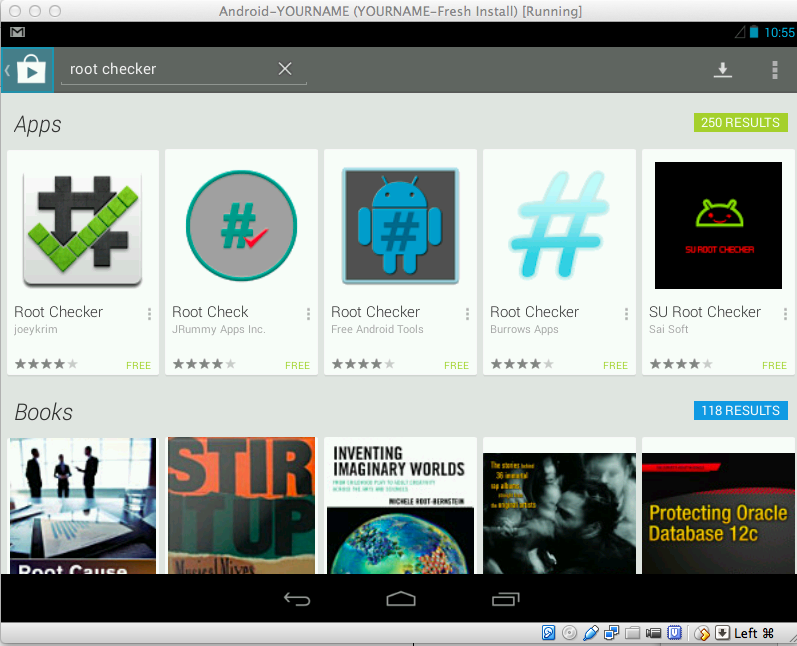The width and height of the screenshot is (797, 646).
Task: Tap FREE on joeykrim Root Checker
Action: pos(138,365)
